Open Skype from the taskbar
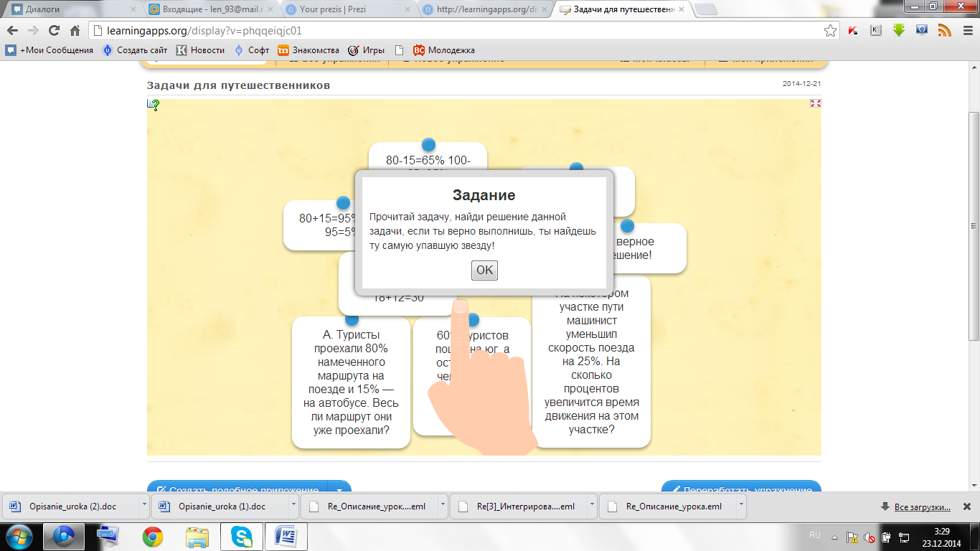The width and height of the screenshot is (980, 551). [241, 536]
